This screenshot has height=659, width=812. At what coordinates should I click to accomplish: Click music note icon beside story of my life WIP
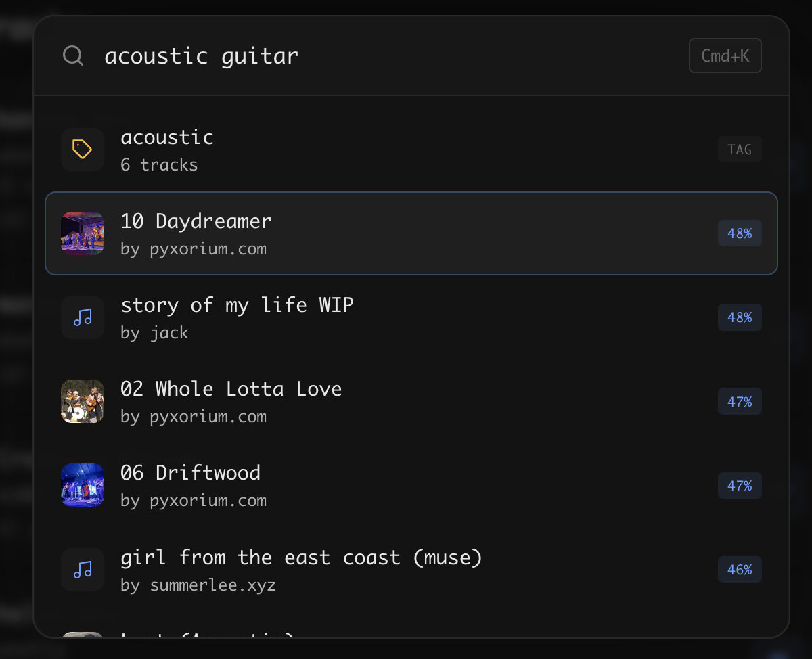pos(83,317)
